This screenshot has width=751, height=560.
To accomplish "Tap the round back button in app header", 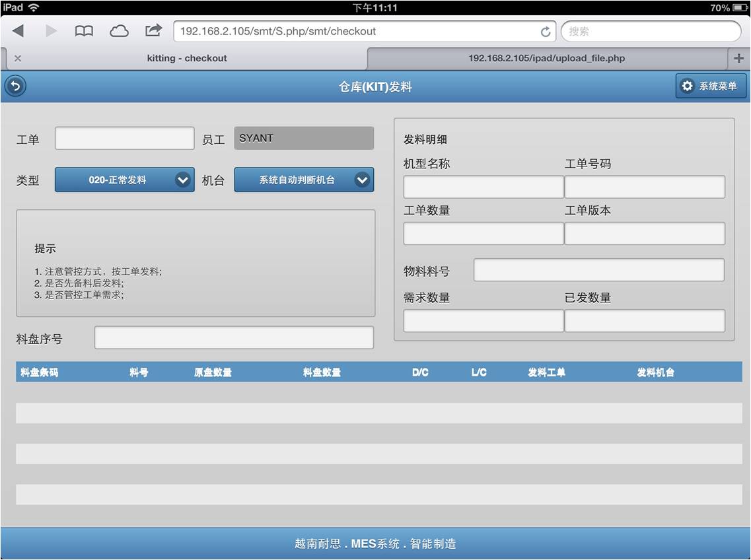I will point(15,86).
